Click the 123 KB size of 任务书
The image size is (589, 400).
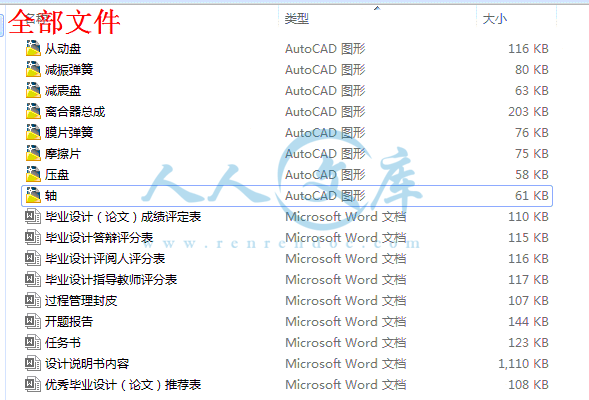pos(528,343)
